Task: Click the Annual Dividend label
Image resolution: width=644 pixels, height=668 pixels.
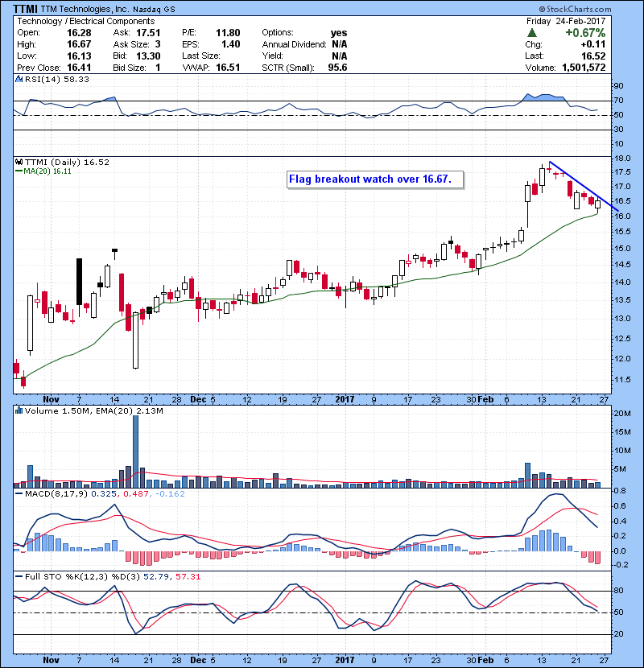Action: coord(294,44)
